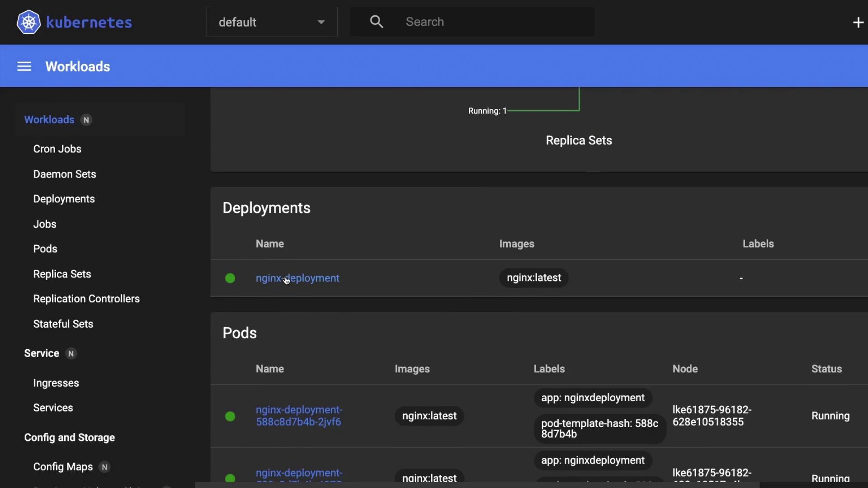Open the nginx-deployment link
868x488 pixels.
coord(297,278)
